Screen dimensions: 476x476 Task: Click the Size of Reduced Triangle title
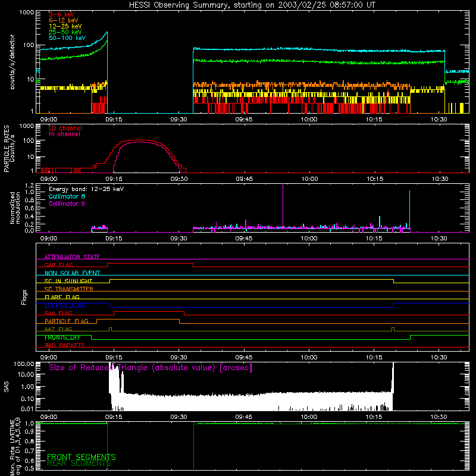tap(151, 368)
